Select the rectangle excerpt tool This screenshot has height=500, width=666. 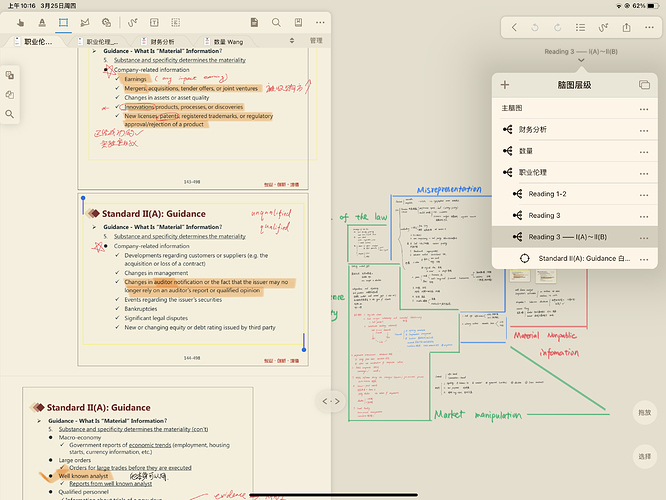(x=63, y=23)
